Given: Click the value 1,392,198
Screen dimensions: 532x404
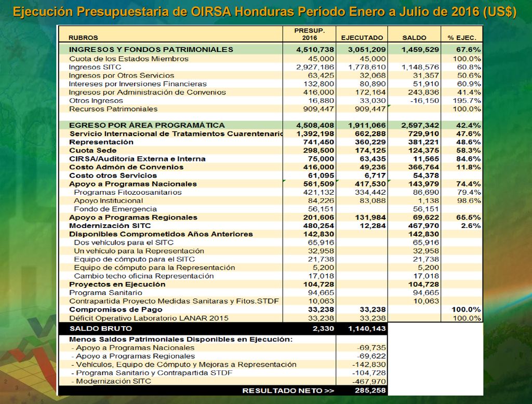Looking at the screenshot, I should (x=315, y=133).
